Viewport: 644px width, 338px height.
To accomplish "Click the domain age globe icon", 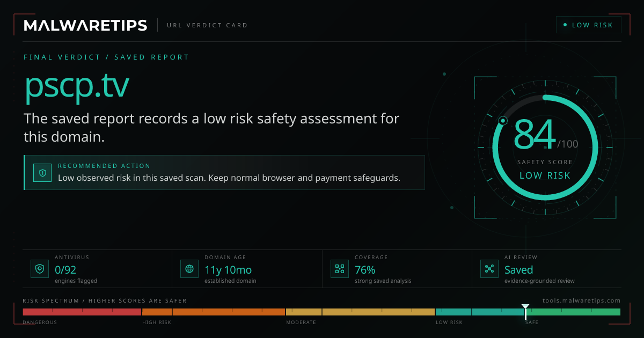I will [x=189, y=269].
